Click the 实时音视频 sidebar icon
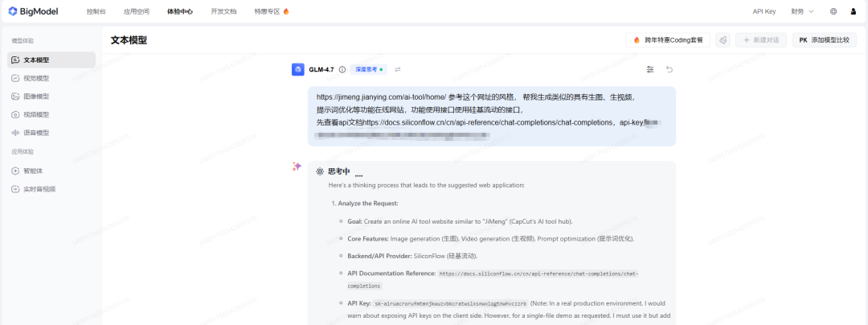This screenshot has width=868, height=325. click(x=15, y=189)
